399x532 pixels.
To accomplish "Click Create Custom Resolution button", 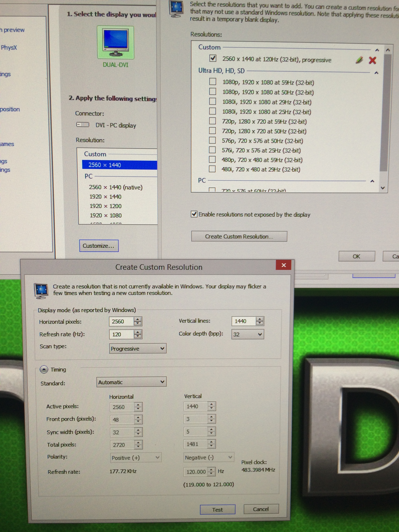I will [x=239, y=236].
